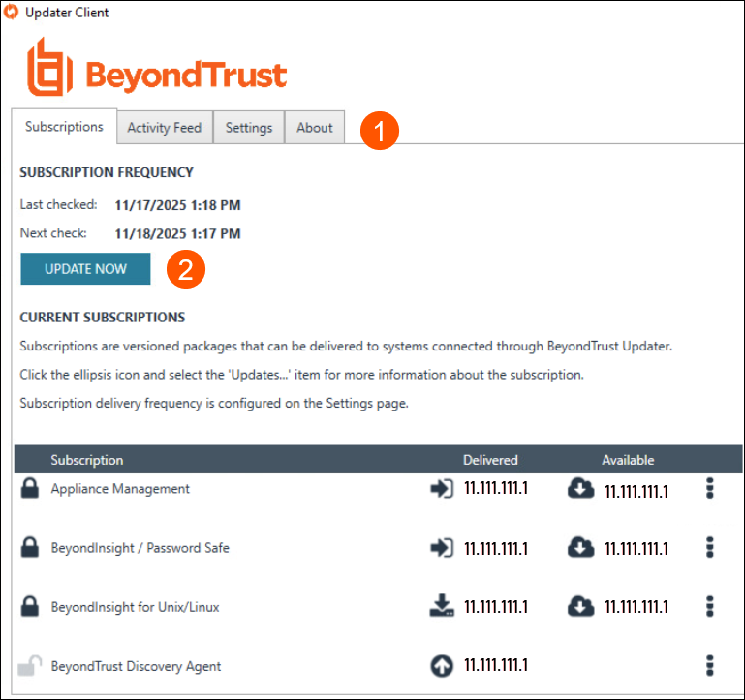The image size is (745, 700).
Task: Click the lock icon for BeyondInsight for Unix/Linux
Action: pos(29,606)
